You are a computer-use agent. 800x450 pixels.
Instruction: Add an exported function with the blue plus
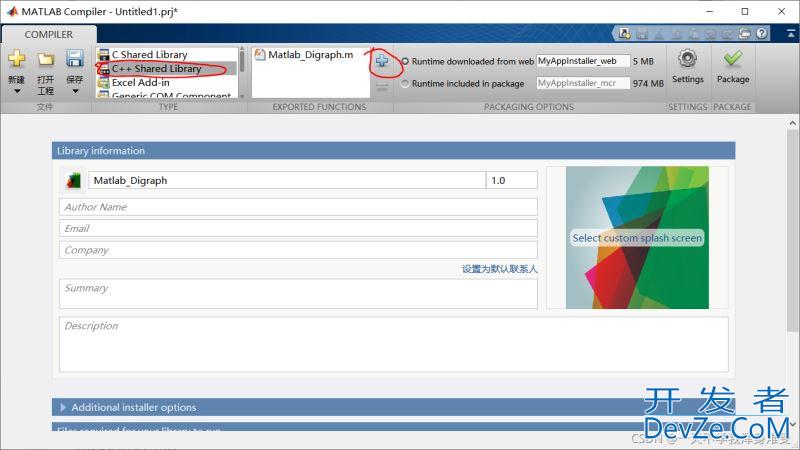point(382,61)
